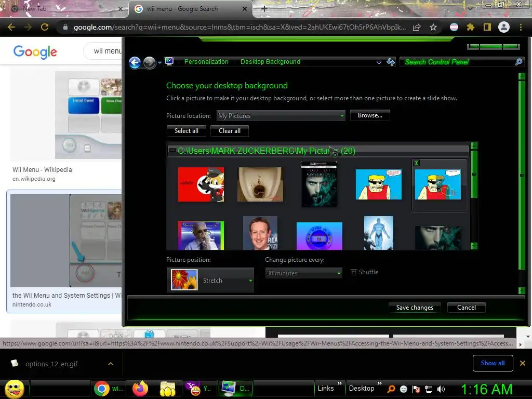The width and height of the screenshot is (532, 399).
Task: Click the Browse... button
Action: click(x=370, y=115)
